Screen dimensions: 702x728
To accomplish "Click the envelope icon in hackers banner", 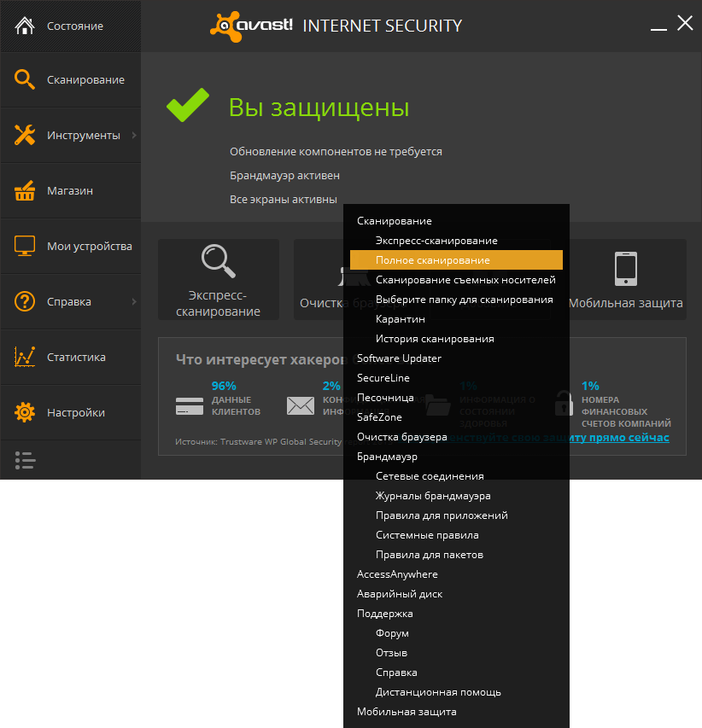I will pos(301,405).
